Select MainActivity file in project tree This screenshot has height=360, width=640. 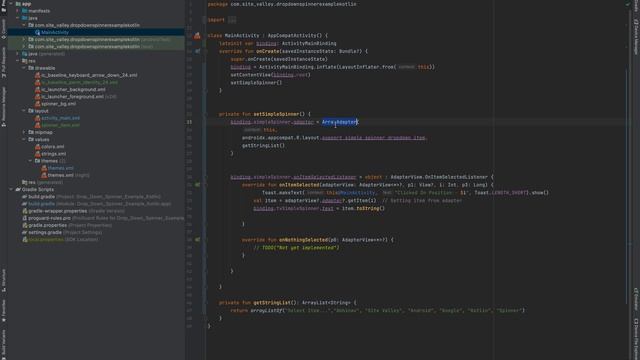55,32
